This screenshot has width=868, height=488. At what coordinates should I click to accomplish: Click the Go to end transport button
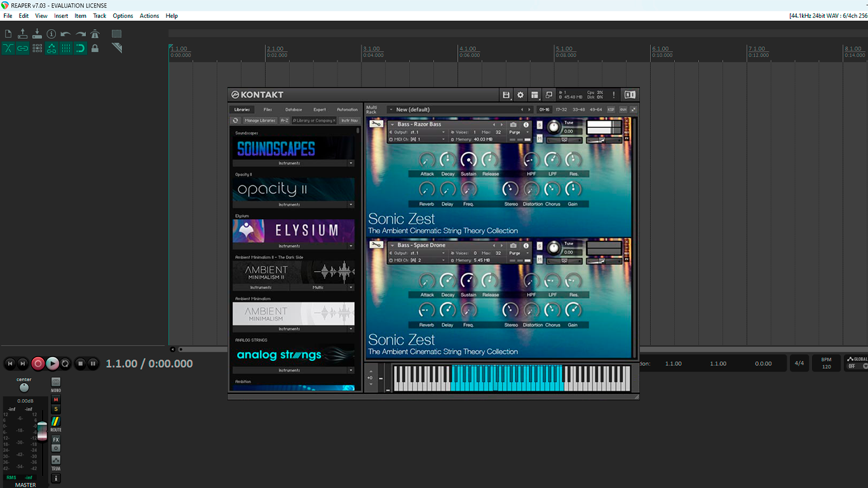[x=23, y=363]
